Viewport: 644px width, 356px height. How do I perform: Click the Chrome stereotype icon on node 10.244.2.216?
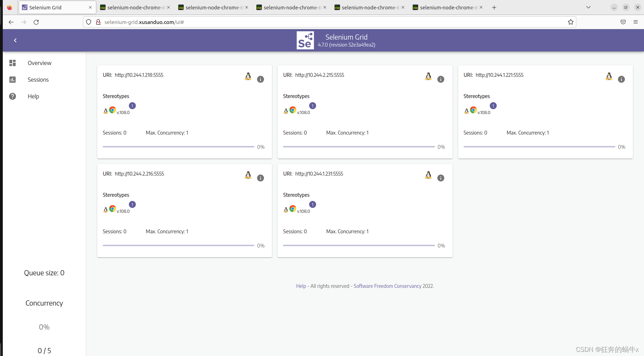[113, 209]
